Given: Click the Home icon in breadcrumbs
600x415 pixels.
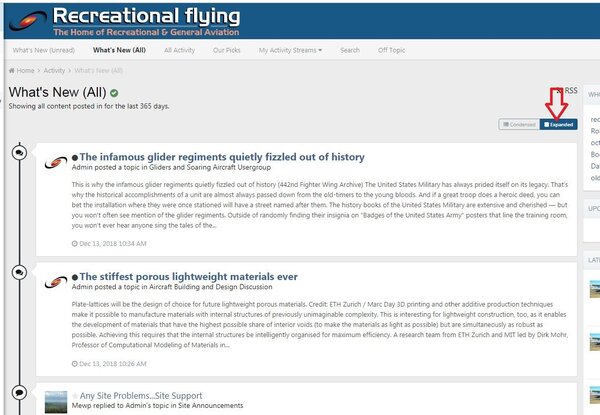Looking at the screenshot, I should point(12,71).
